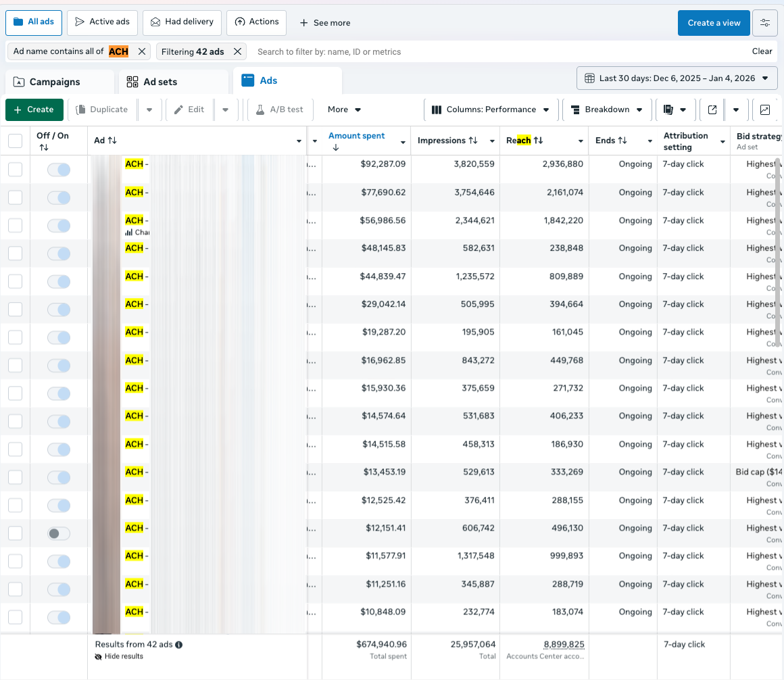Turn off the $10,848.09 ad toggle

pos(59,618)
